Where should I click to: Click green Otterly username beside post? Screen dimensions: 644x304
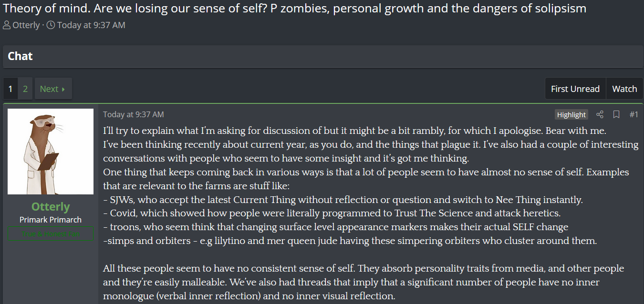tap(51, 207)
